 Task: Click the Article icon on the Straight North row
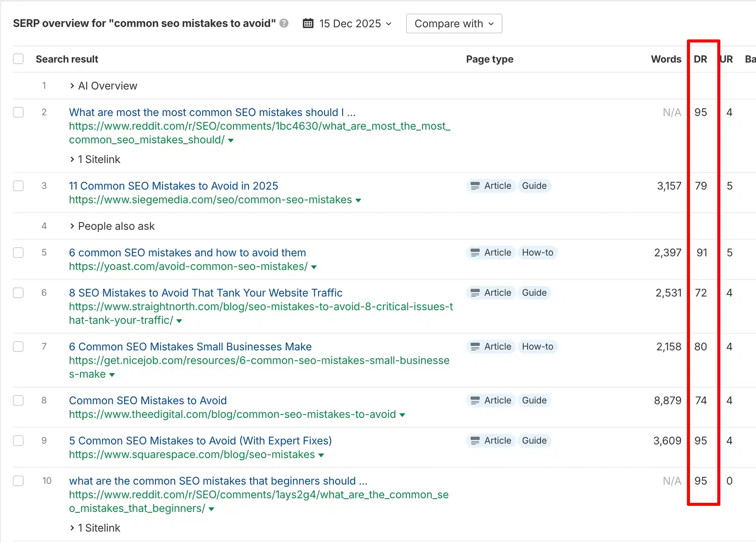coord(475,293)
